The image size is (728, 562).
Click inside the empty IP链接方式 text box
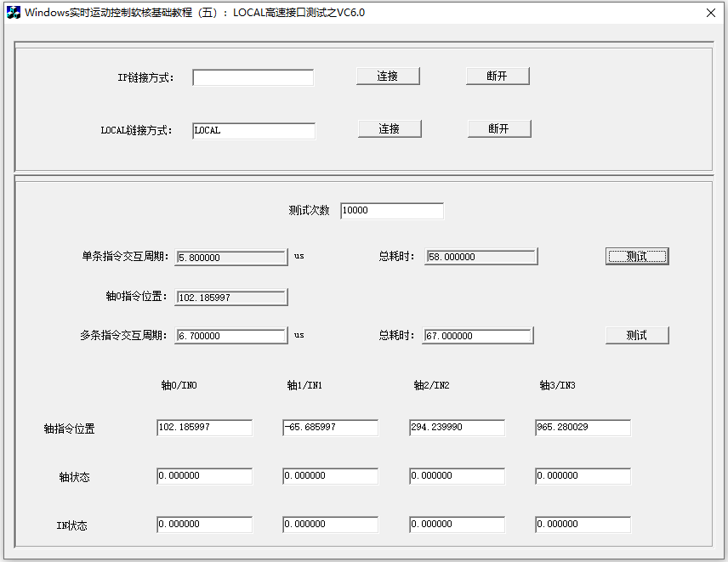[x=253, y=77]
